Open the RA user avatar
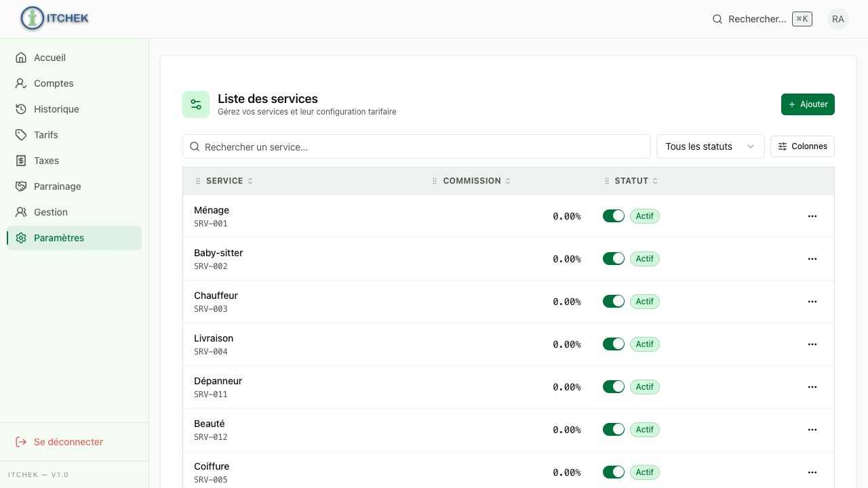868x488 pixels. [838, 19]
